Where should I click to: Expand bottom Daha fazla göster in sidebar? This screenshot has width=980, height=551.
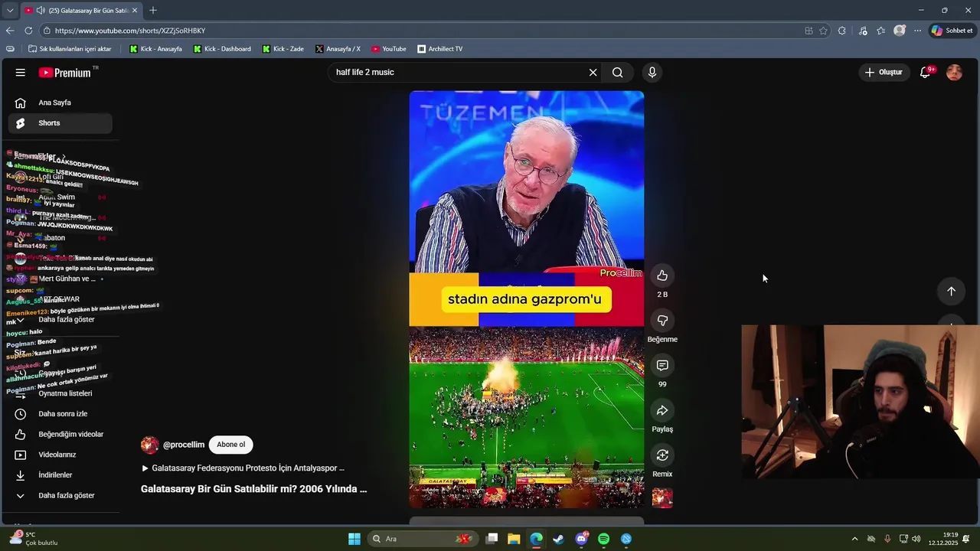pos(60,496)
